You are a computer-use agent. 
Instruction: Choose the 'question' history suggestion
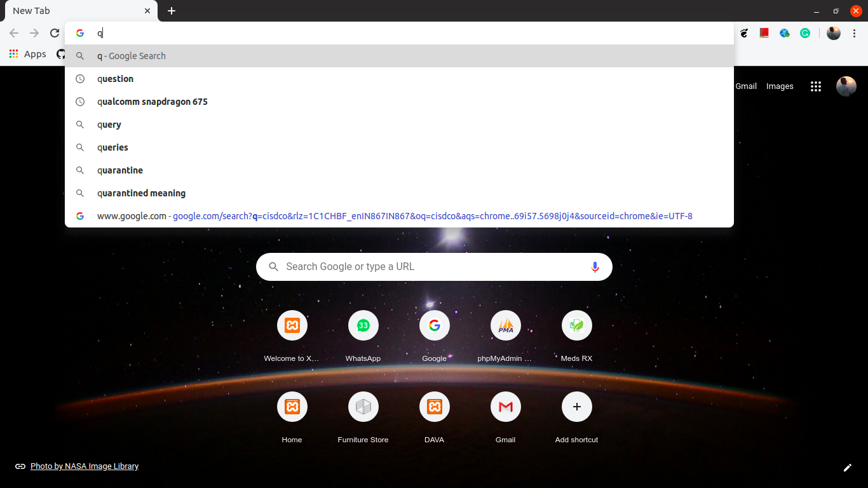[399, 79]
